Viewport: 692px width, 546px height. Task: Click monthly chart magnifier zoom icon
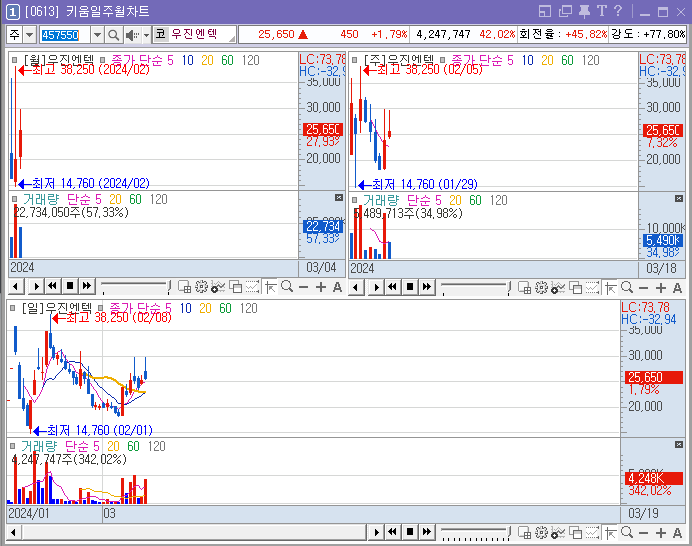tap(287, 287)
